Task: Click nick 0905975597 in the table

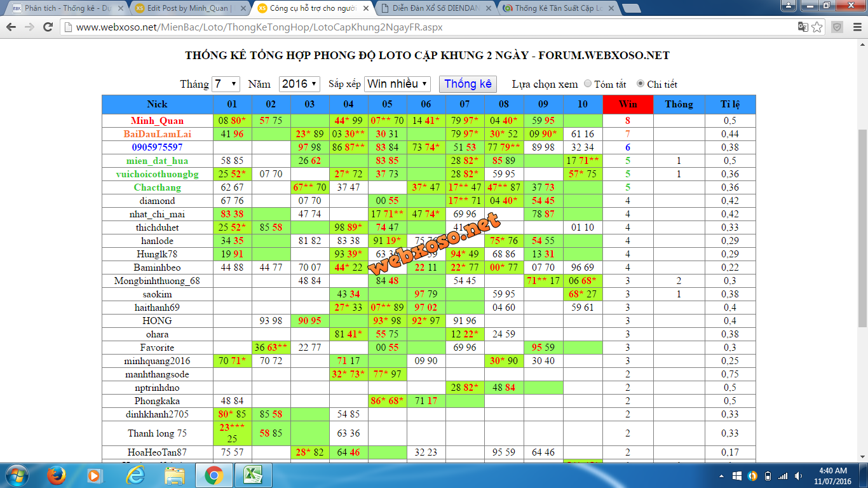Action: (x=157, y=147)
